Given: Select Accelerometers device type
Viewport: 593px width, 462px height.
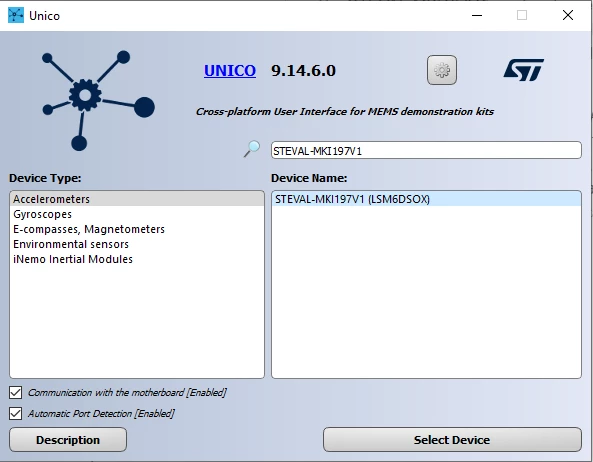Looking at the screenshot, I should tap(137, 199).
